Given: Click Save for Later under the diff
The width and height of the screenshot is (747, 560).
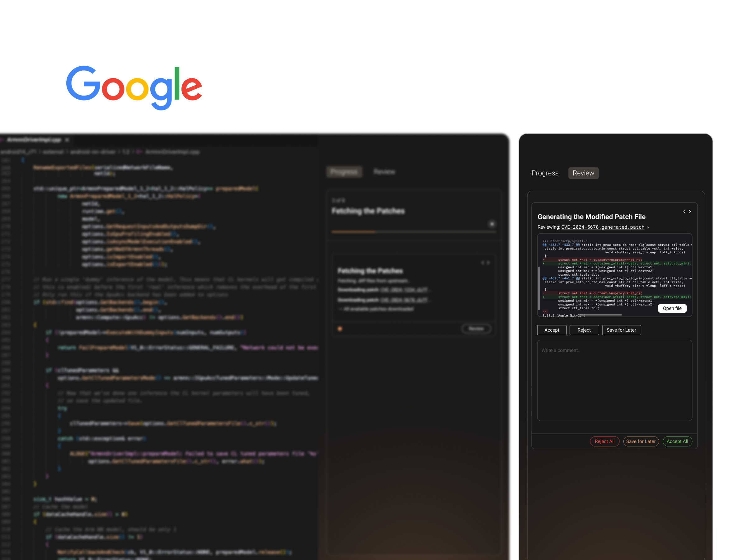Looking at the screenshot, I should [621, 330].
